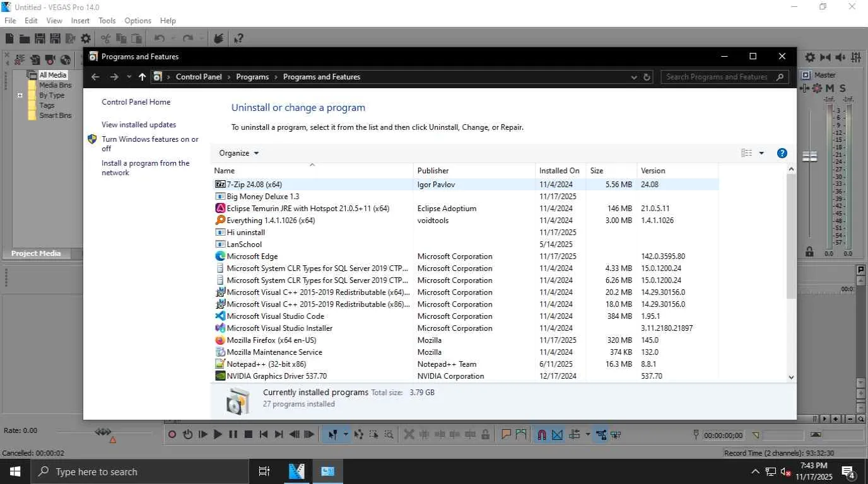868x484 pixels.
Task: Select the Normal Edit tool in VEGAS
Action: pyautogui.click(x=332, y=434)
